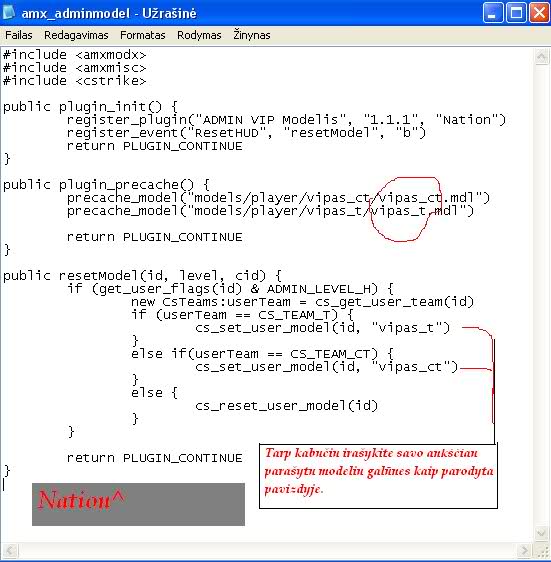Close the amx_adminmodel window
Image resolution: width=551 pixels, height=562 pixels.
(539, 13)
